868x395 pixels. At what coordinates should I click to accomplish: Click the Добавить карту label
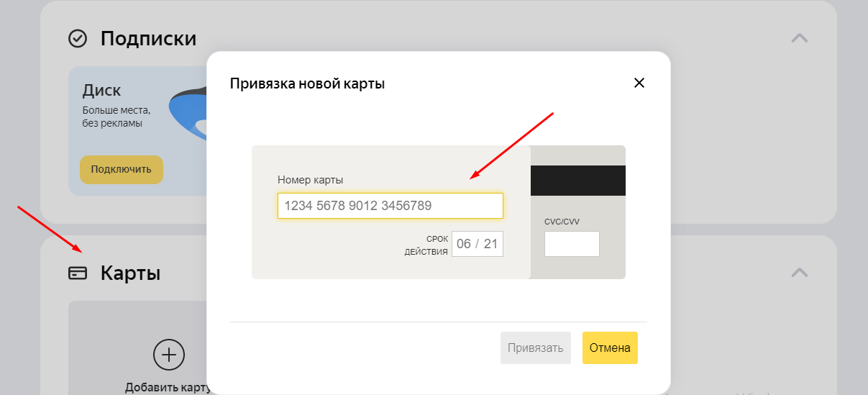coord(167,387)
